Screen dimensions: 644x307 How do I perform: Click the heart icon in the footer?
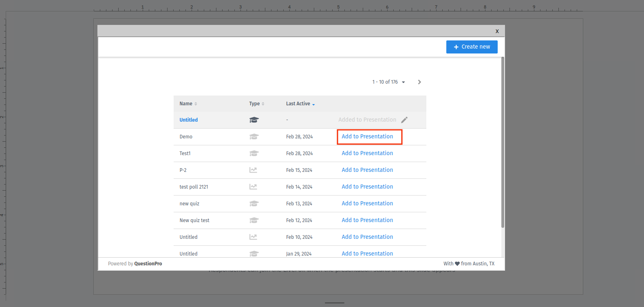click(457, 264)
